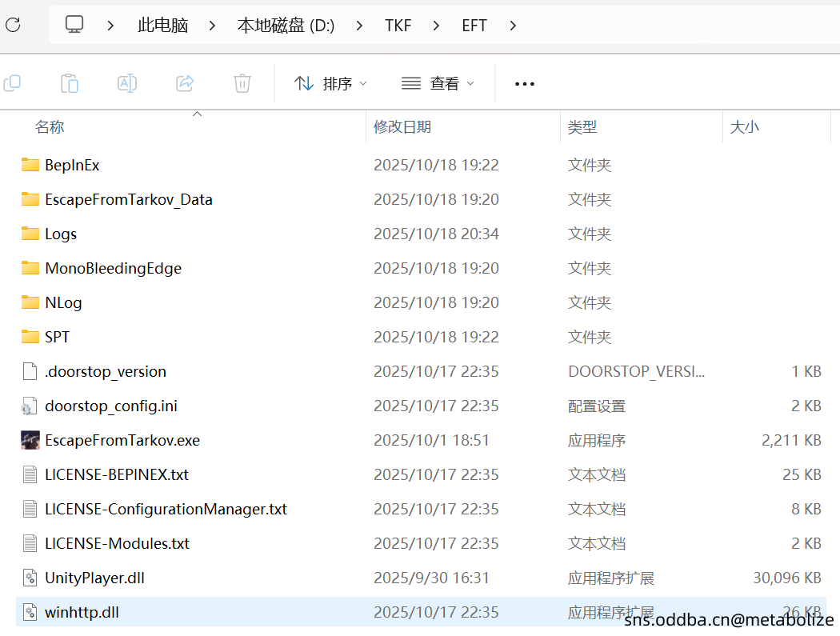
Task: Expand the chevron after EFT in breadcrumb
Action: click(513, 25)
